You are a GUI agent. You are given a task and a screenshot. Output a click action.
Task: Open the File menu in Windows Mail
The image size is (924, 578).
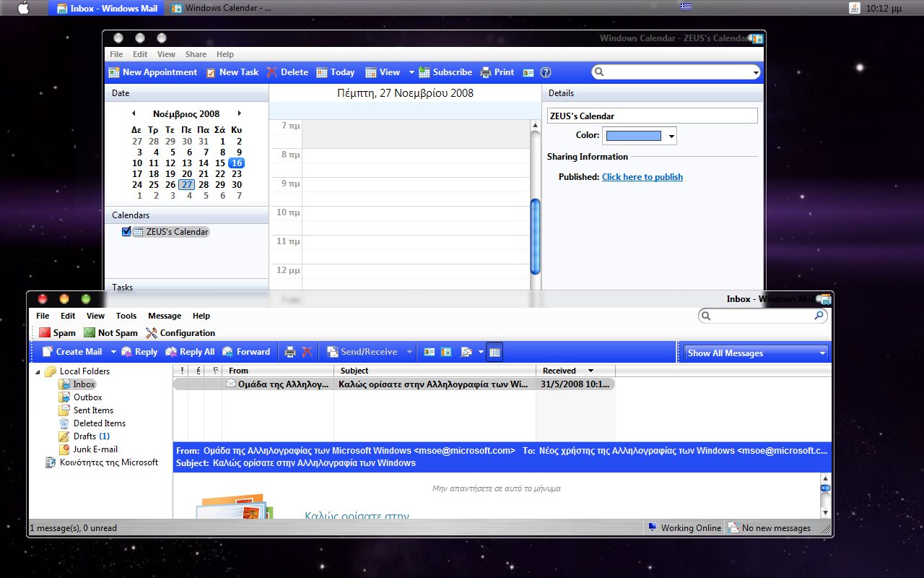click(43, 316)
